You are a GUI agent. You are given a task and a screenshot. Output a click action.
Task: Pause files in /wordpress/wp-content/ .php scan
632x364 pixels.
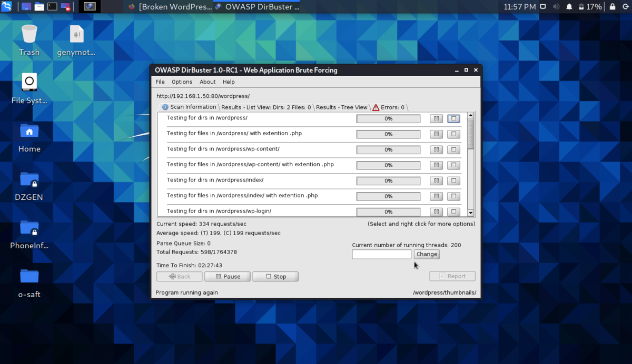click(436, 165)
